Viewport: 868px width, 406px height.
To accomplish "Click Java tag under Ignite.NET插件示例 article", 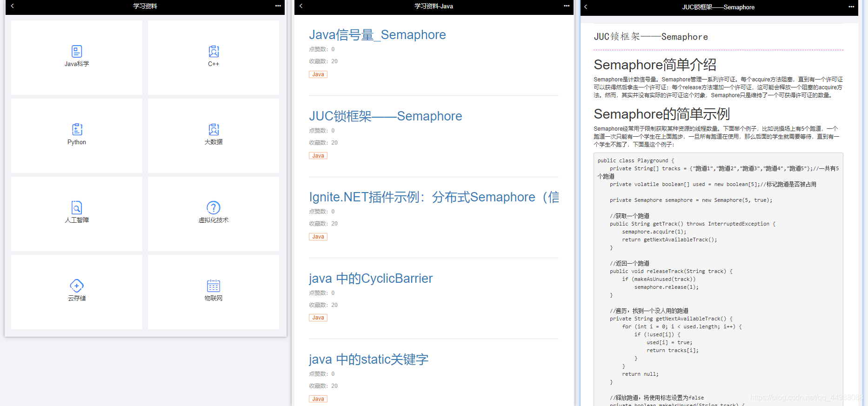I will click(318, 237).
